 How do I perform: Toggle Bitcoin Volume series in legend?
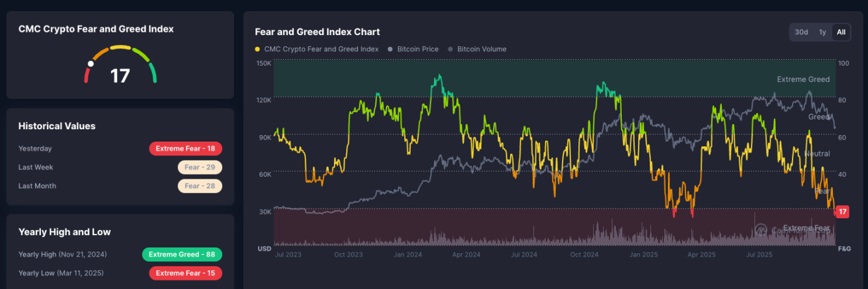click(x=481, y=49)
